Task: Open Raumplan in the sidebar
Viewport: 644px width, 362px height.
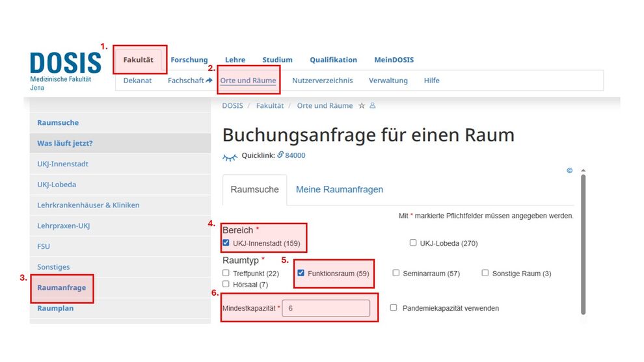Action: pyautogui.click(x=55, y=308)
